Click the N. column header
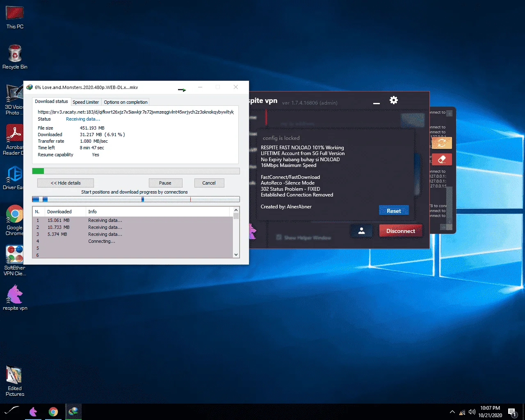The image size is (525, 420). click(39, 212)
